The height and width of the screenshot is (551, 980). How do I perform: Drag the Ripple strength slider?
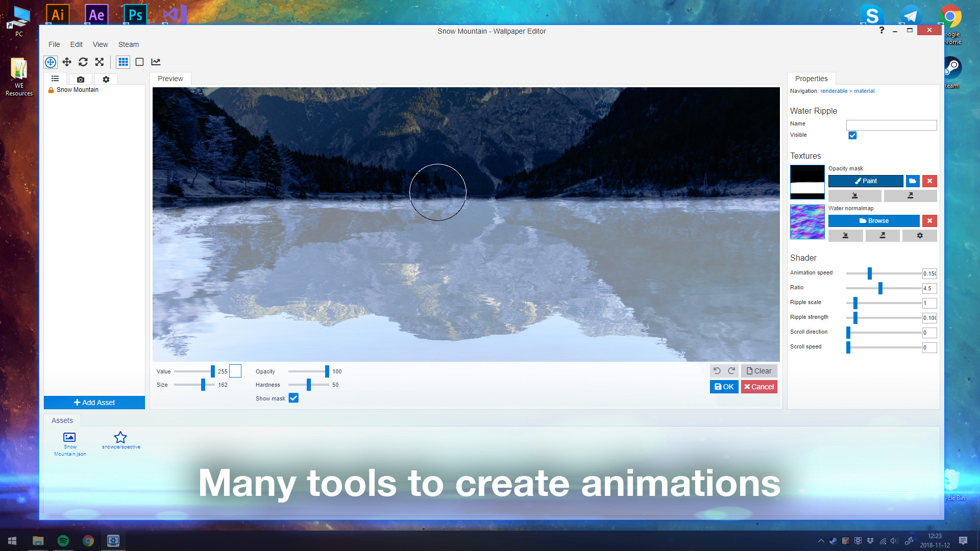[855, 317]
